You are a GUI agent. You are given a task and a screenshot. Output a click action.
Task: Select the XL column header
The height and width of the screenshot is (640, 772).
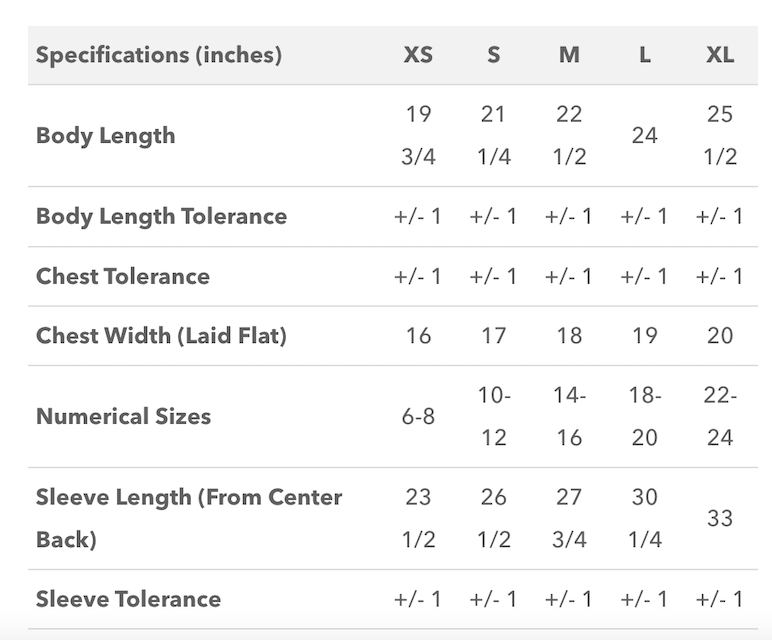click(x=720, y=55)
